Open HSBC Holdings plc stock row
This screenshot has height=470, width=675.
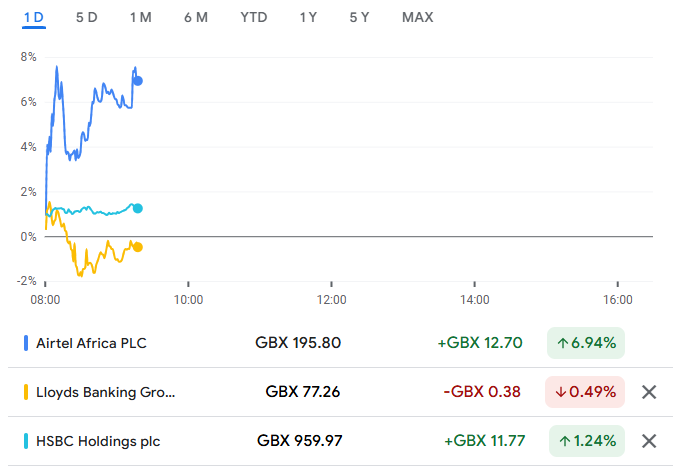point(340,441)
